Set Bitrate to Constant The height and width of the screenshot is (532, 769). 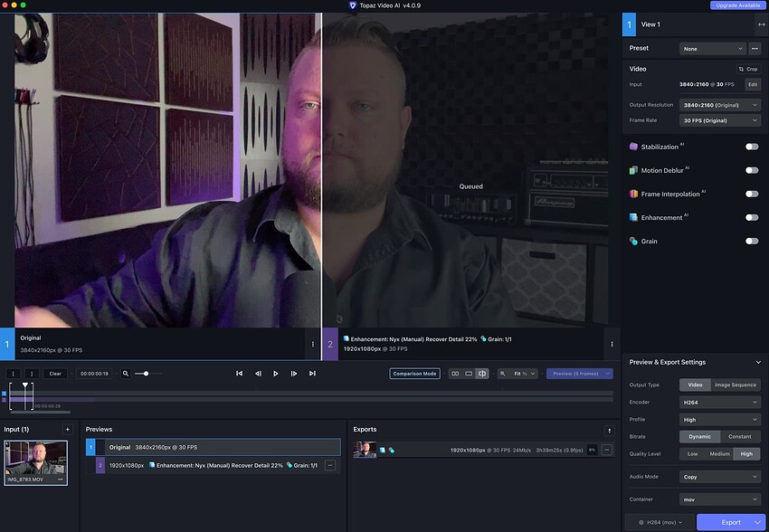coord(739,437)
